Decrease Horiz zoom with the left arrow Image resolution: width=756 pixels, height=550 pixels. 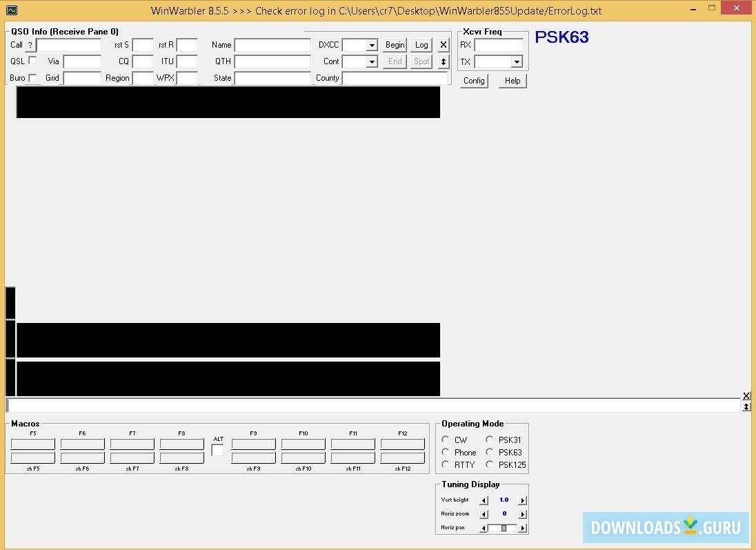pyautogui.click(x=484, y=514)
